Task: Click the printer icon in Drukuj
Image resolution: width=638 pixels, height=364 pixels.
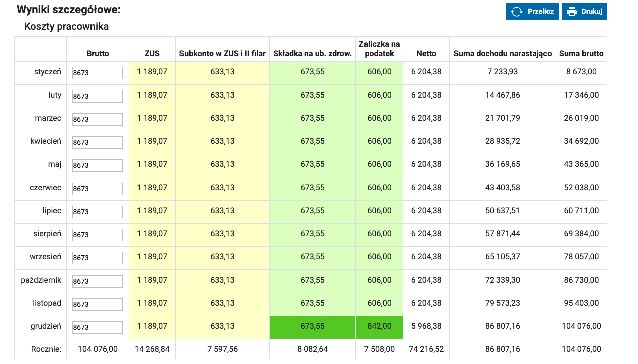Action: (572, 12)
